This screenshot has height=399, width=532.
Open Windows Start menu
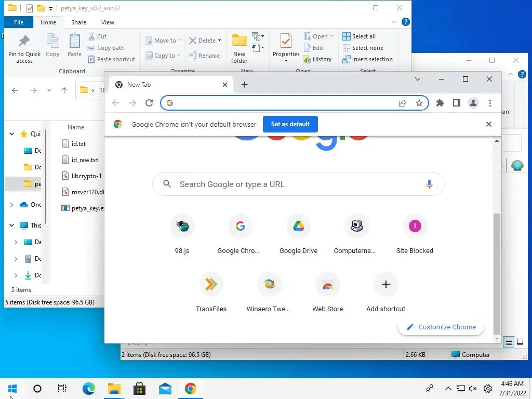coord(12,389)
